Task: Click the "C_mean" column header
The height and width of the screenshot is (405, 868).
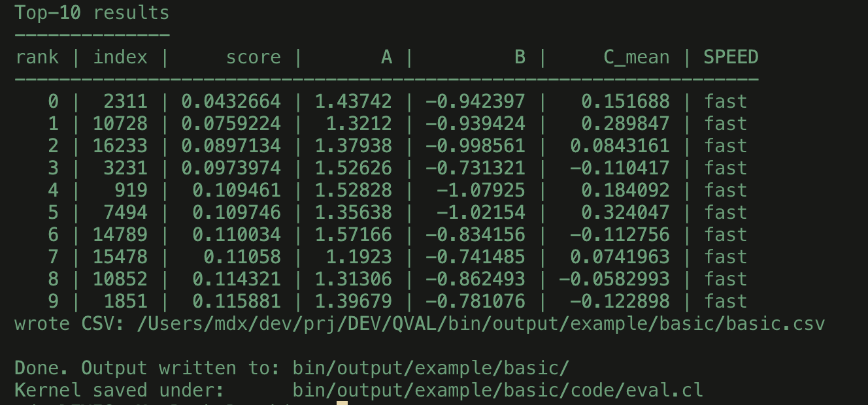Action: [x=636, y=57]
